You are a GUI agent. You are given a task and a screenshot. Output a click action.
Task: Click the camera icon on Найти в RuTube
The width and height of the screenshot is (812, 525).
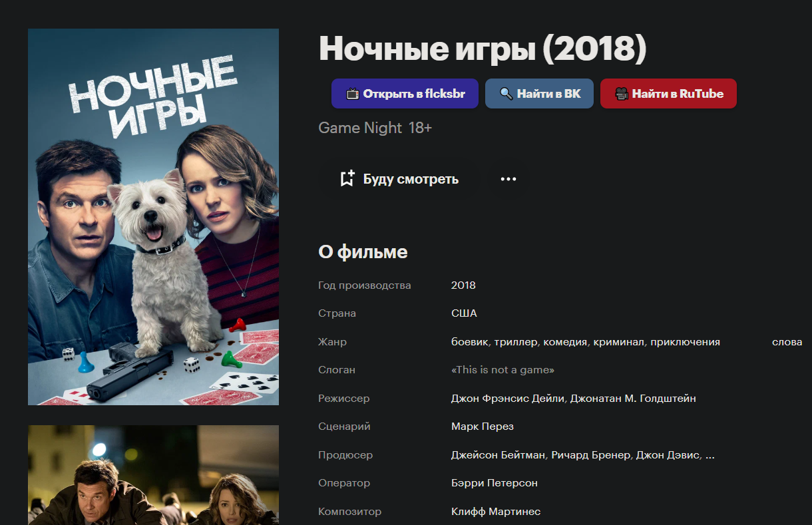pyautogui.click(x=621, y=94)
